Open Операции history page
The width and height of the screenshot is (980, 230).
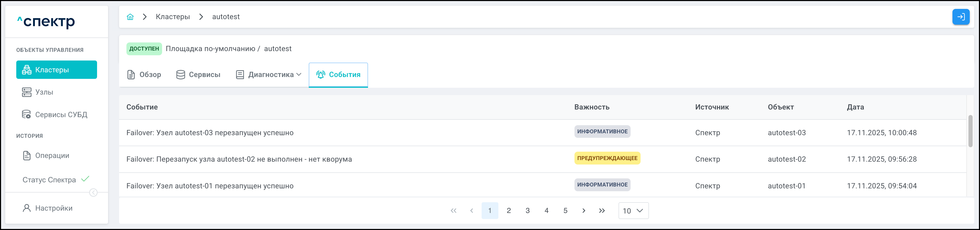52,156
